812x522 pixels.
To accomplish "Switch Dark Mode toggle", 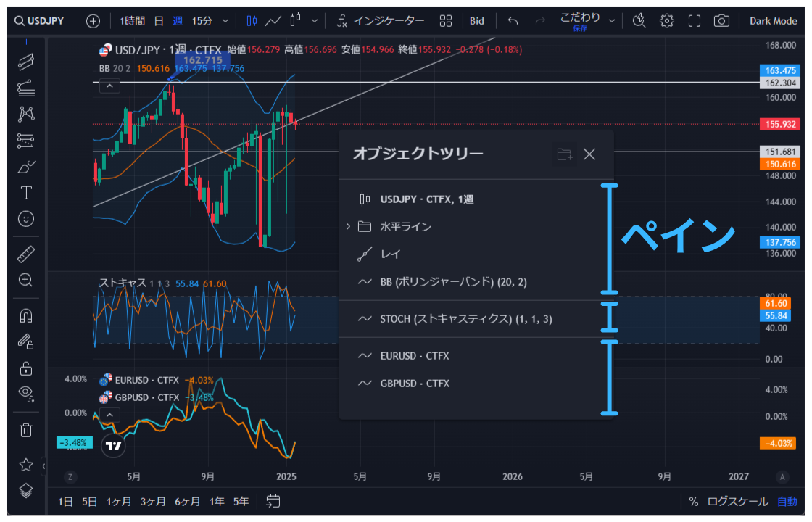I will (x=773, y=21).
